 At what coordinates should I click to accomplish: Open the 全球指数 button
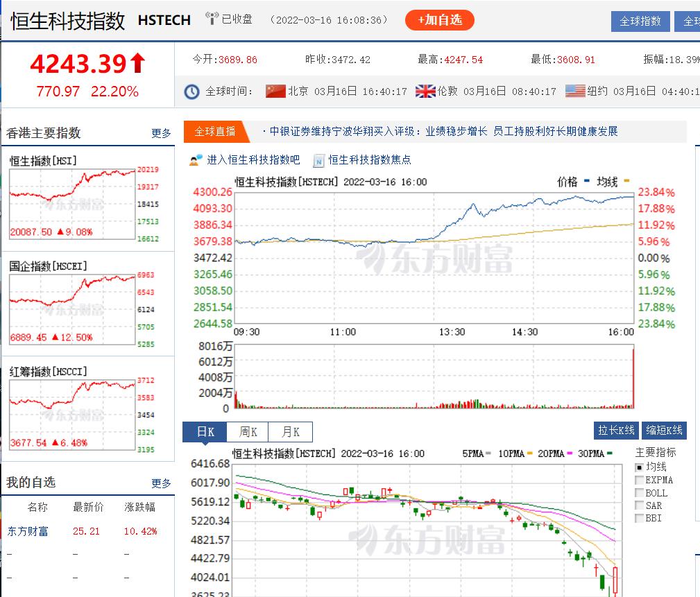coord(640,21)
